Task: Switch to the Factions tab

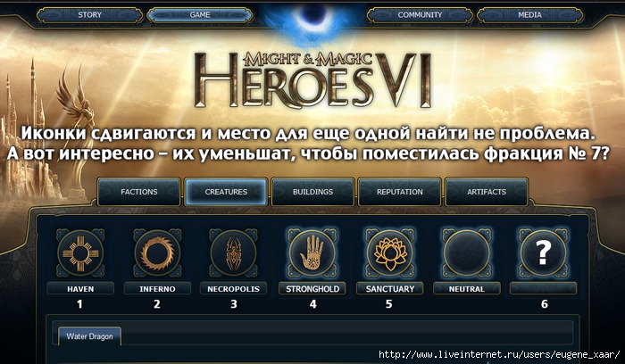Action: pos(138,192)
